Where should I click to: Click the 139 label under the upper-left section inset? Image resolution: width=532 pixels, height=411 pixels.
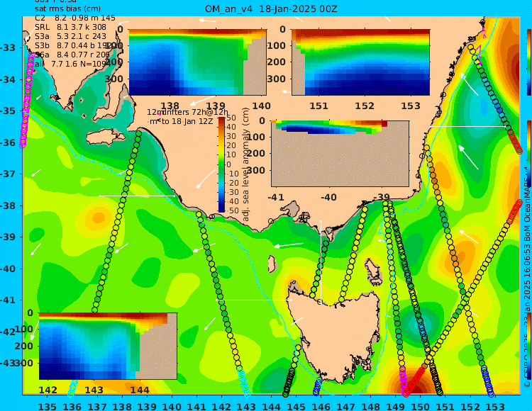click(216, 106)
